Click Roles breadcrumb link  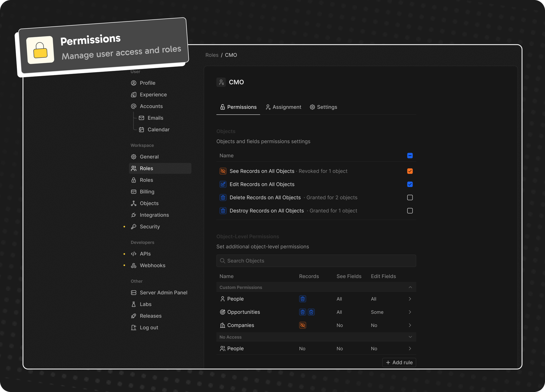[x=212, y=55]
